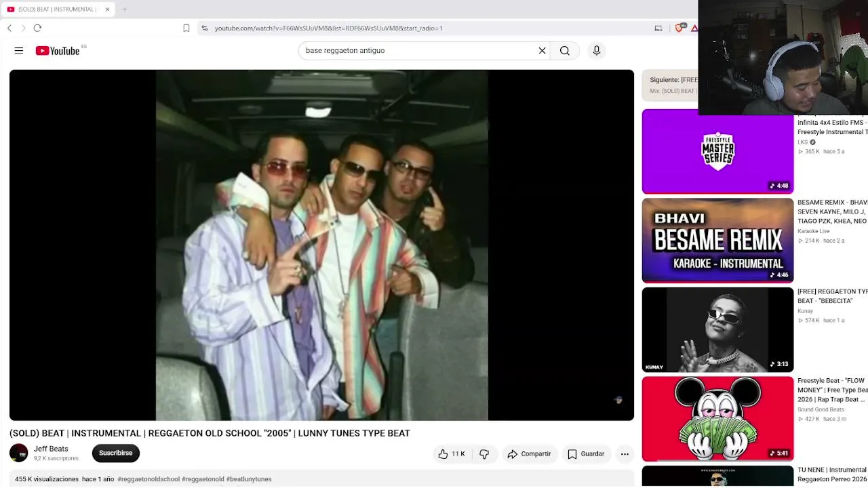
Task: Go back in browser history
Action: [9, 28]
